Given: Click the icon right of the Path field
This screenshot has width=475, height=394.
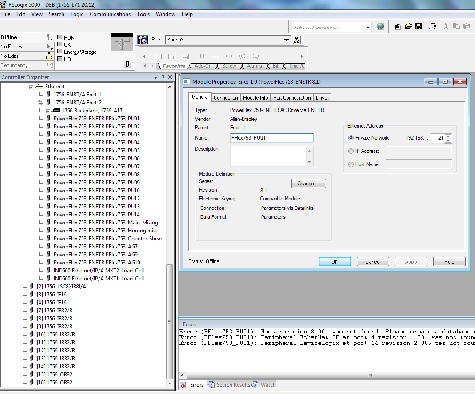Looking at the screenshot, I should pyautogui.click(x=297, y=40).
